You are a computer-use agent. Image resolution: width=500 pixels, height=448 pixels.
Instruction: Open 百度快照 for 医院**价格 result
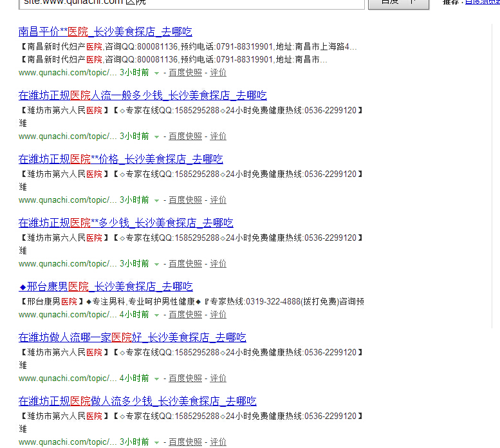point(185,200)
